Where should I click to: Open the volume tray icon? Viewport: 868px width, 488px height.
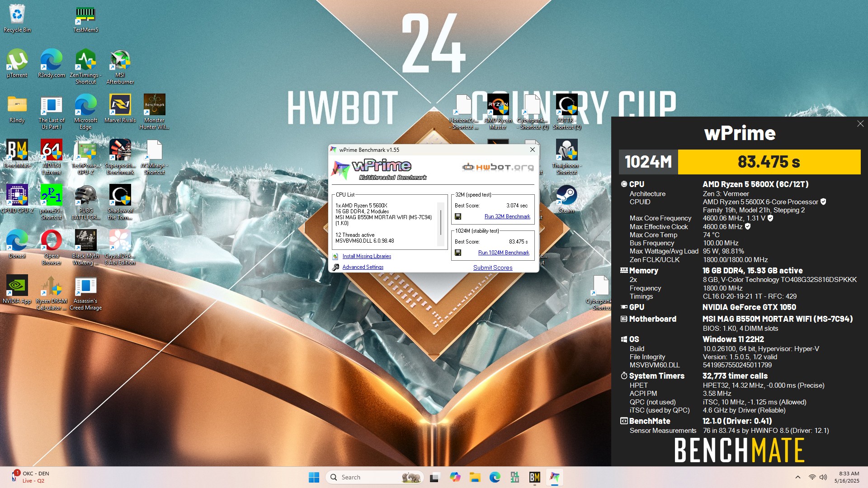pyautogui.click(x=823, y=477)
